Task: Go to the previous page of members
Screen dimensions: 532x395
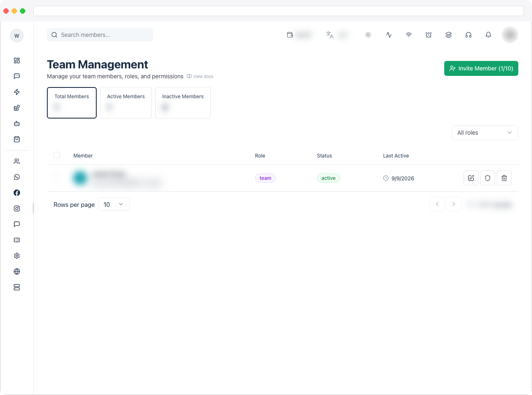Action: 437,204
